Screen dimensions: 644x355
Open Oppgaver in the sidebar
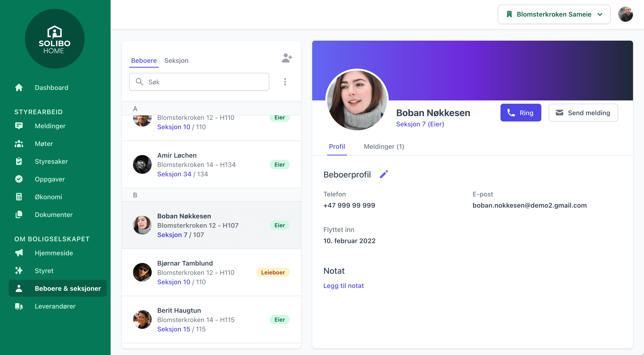click(x=50, y=179)
